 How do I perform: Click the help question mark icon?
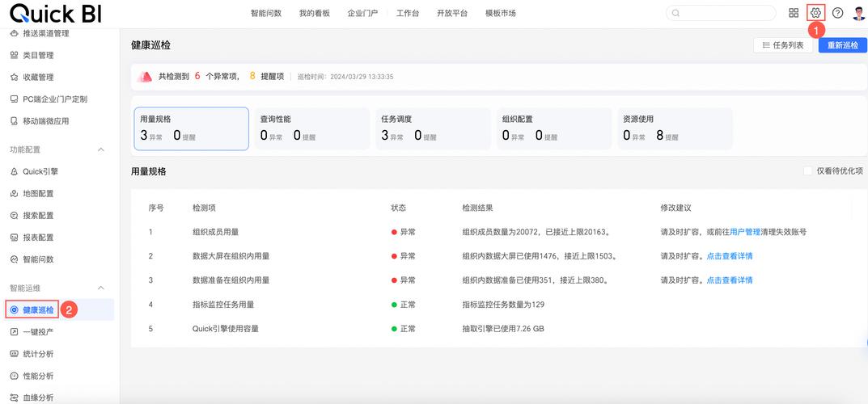pyautogui.click(x=837, y=13)
